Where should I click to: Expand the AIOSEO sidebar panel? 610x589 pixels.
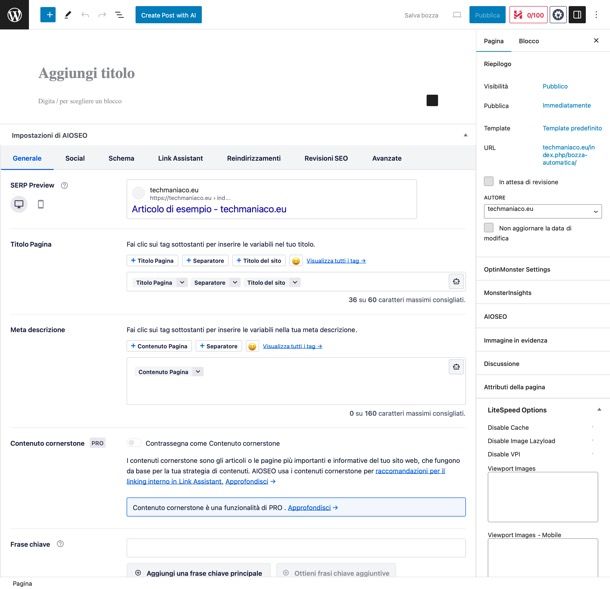[x=543, y=316]
